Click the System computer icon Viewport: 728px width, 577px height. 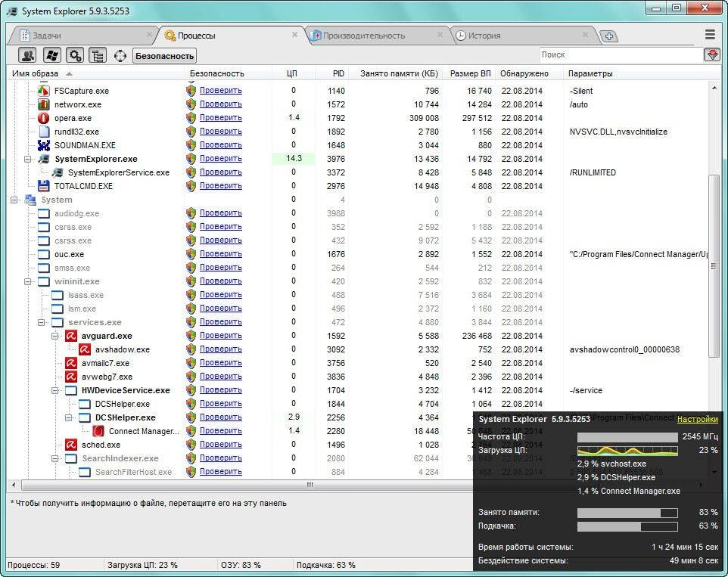(x=30, y=200)
